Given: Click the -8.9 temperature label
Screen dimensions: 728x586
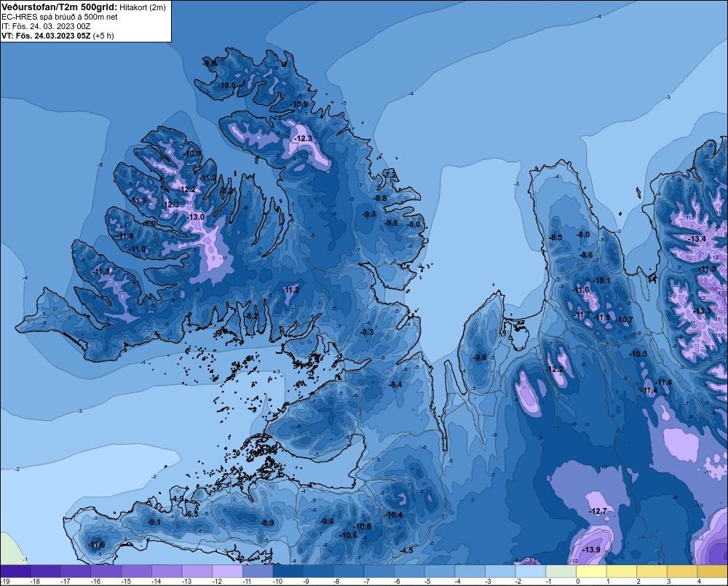Looking at the screenshot, I should coord(267,523).
